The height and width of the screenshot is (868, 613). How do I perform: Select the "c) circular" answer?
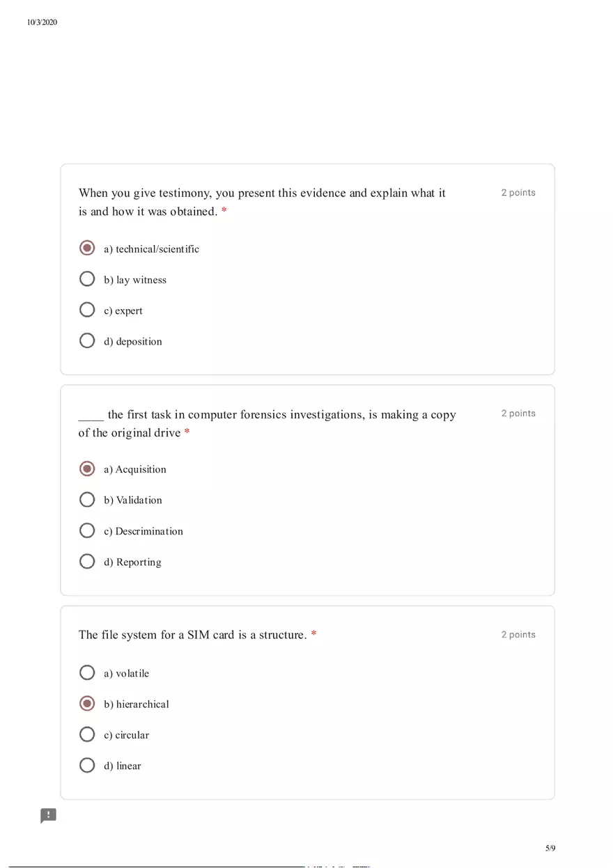[x=87, y=734]
